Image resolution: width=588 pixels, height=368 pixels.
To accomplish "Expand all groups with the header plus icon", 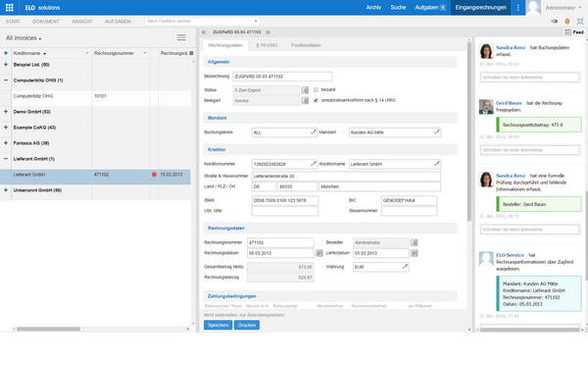I will [6, 53].
